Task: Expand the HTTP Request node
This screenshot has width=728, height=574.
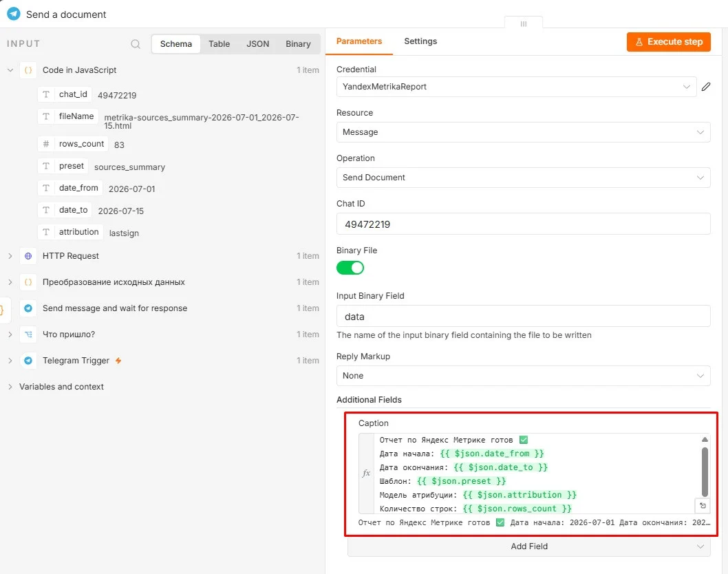Action: click(10, 256)
